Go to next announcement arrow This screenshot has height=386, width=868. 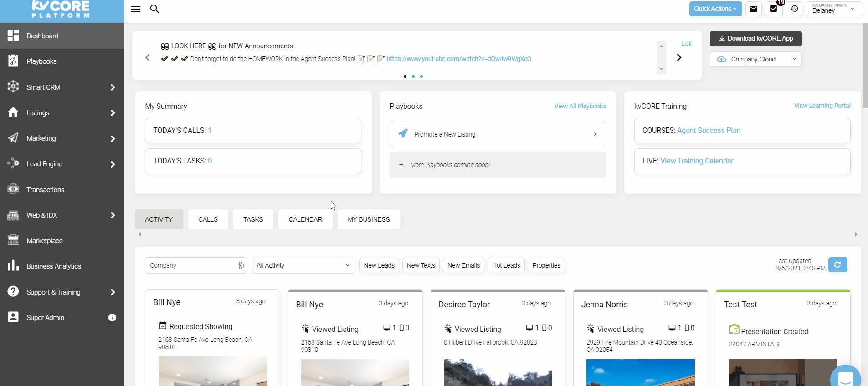[679, 58]
